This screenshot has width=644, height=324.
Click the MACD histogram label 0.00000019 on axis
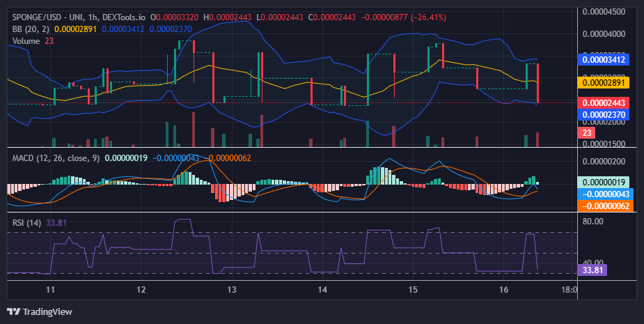pos(603,182)
